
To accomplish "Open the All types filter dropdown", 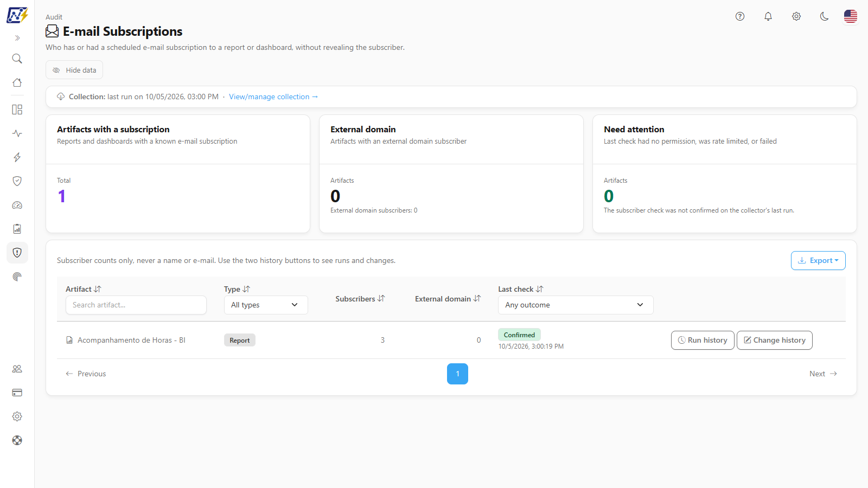I will [x=266, y=305].
